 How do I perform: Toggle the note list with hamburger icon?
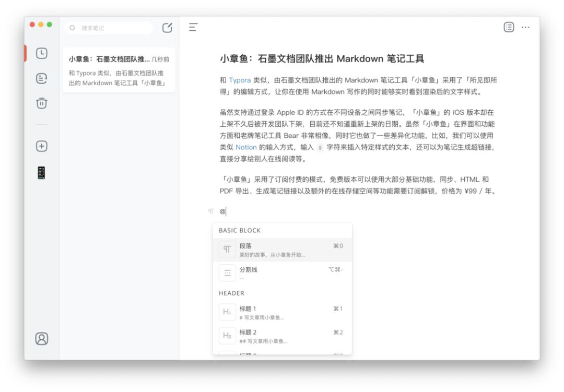coord(193,27)
